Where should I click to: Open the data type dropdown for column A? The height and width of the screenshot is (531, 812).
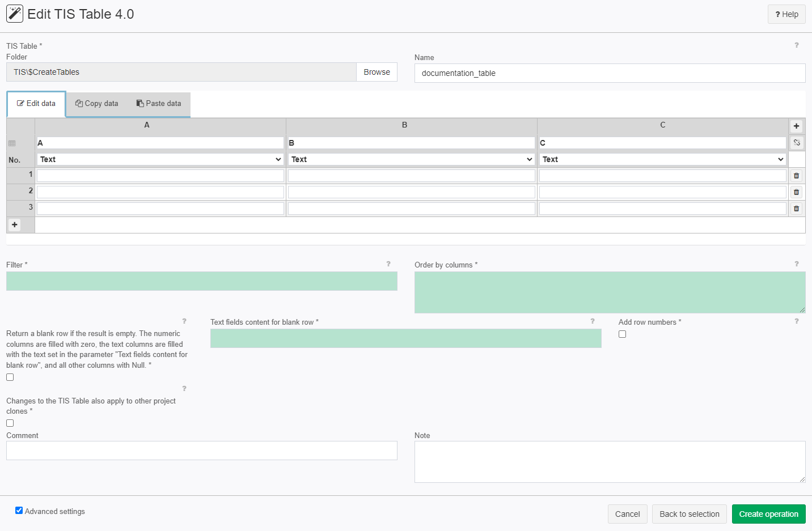coord(160,159)
